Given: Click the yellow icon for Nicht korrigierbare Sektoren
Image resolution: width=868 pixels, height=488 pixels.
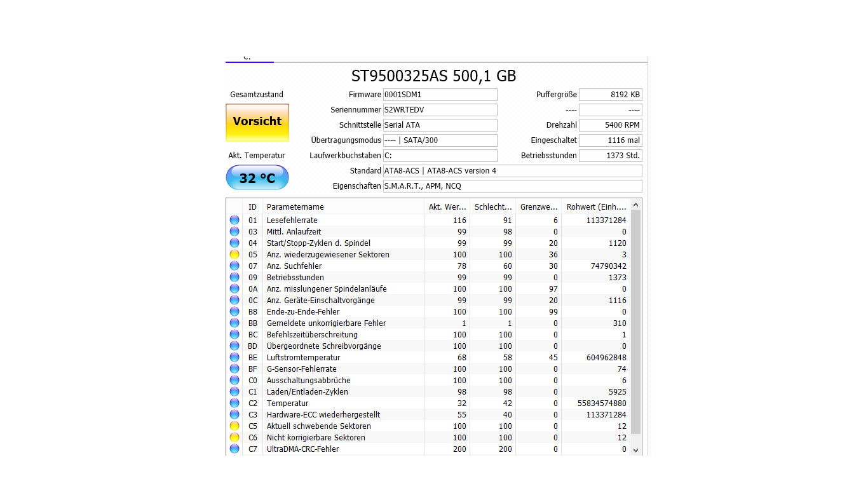Looking at the screenshot, I should [x=234, y=438].
